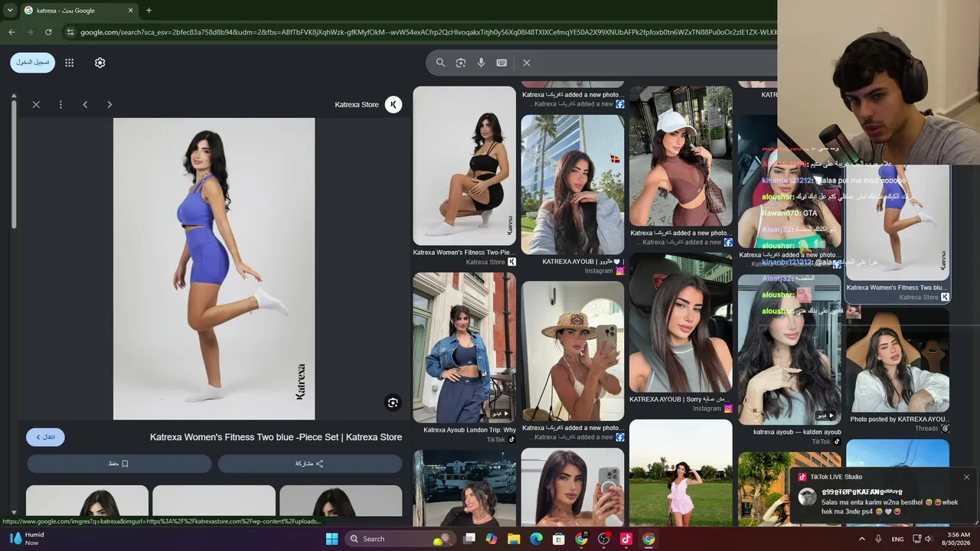Click the browser back arrow
Image resolution: width=980 pixels, height=551 pixels.
coord(11,32)
